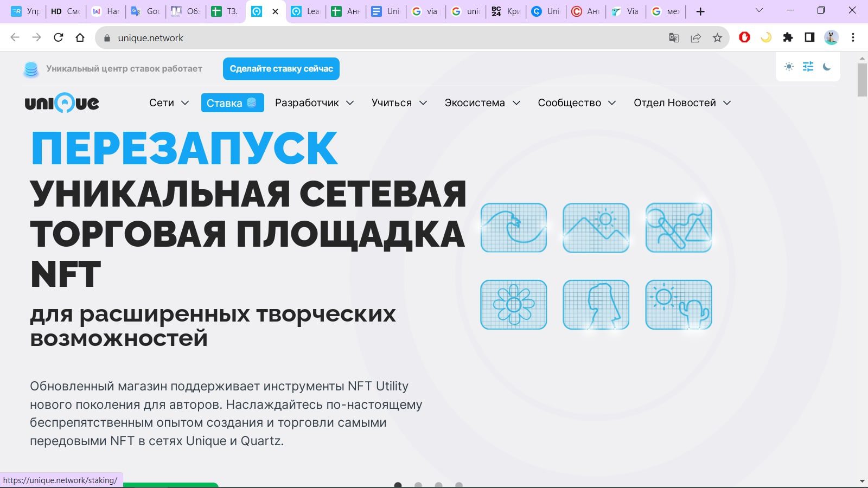This screenshot has width=868, height=488.
Task: Expand the Сообщество menu
Action: pos(577,103)
